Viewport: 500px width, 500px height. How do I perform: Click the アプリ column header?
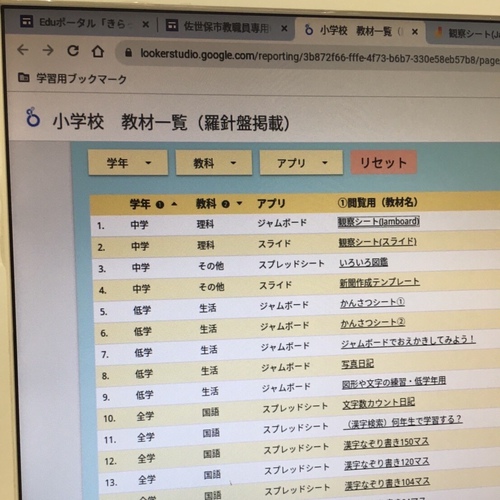point(271,203)
